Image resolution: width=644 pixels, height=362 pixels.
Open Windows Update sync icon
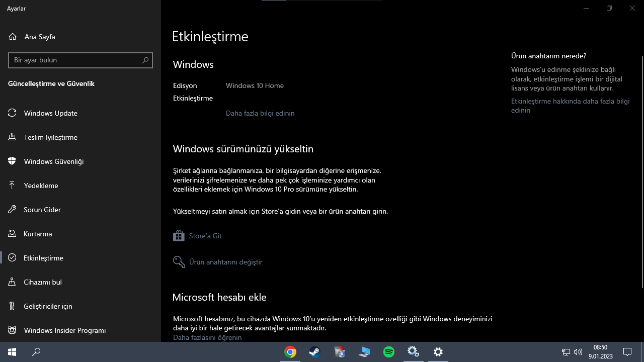click(12, 113)
